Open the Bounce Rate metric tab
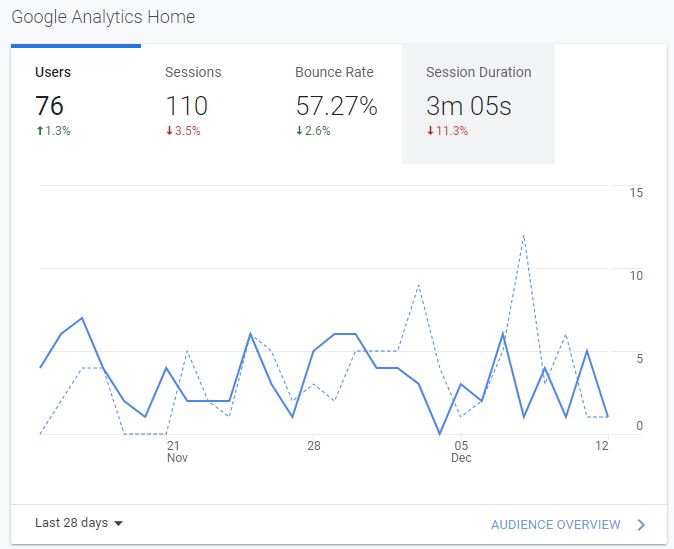 337,104
